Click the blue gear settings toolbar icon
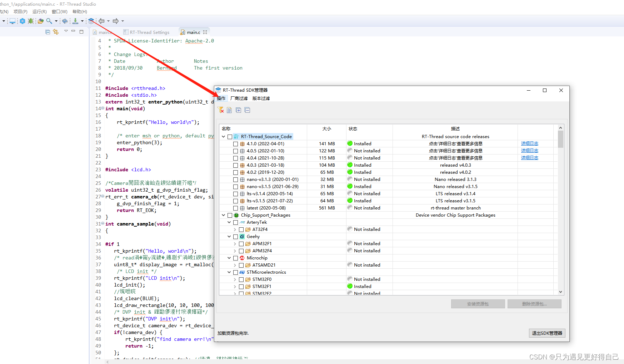Image resolution: width=624 pixels, height=364 pixels. 23,21
